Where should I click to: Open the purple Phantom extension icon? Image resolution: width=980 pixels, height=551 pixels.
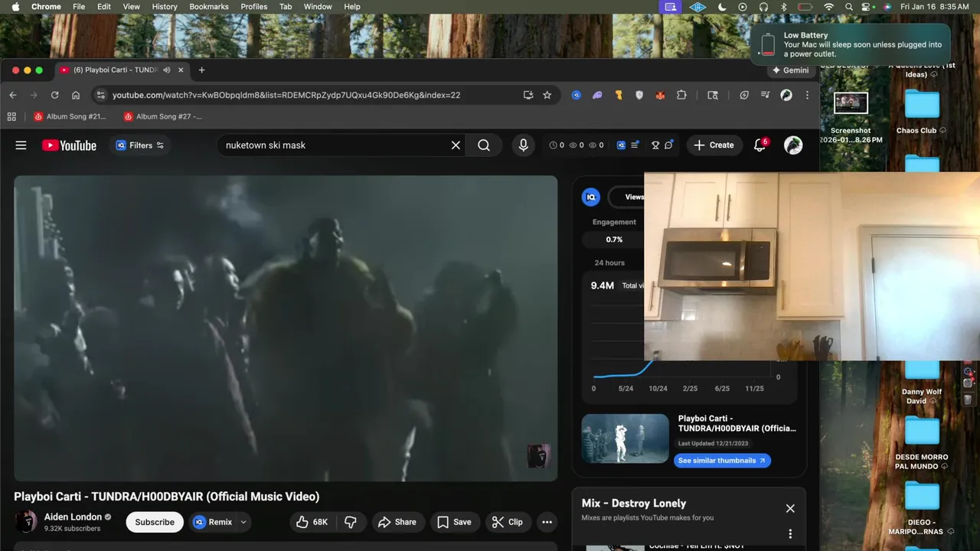tap(598, 95)
